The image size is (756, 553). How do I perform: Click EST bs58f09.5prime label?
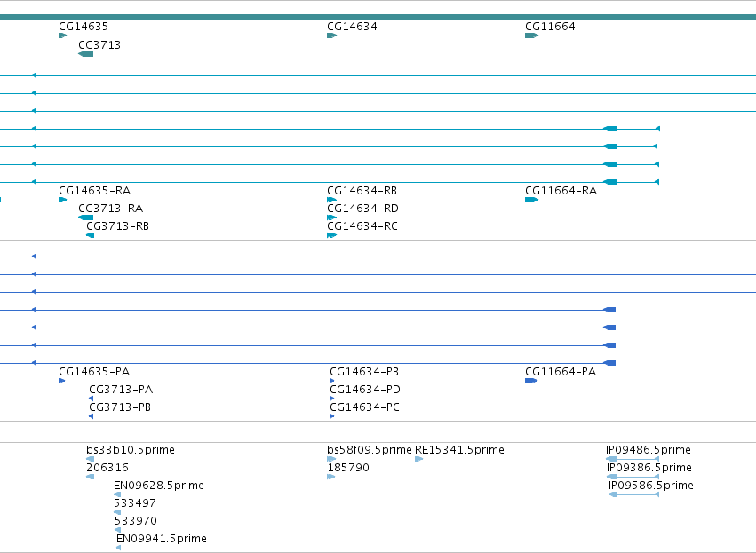(x=370, y=450)
